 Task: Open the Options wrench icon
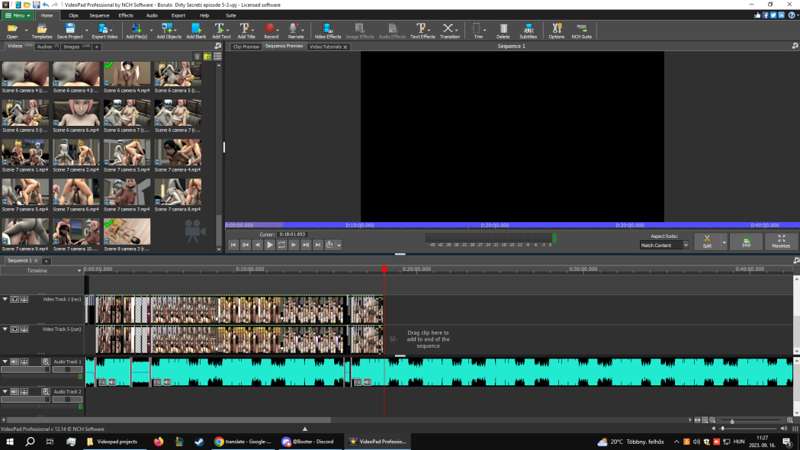556,30
